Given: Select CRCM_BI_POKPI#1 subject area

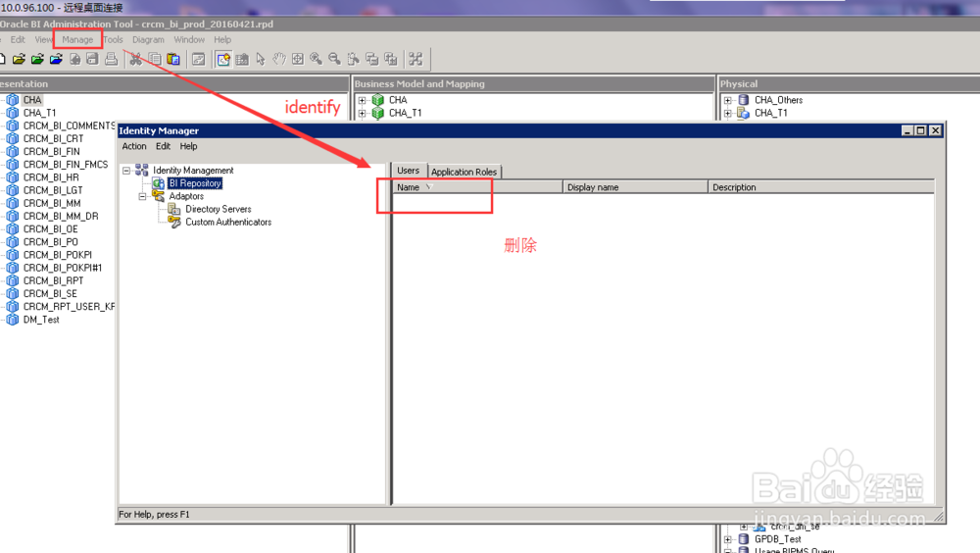Looking at the screenshot, I should point(63,268).
